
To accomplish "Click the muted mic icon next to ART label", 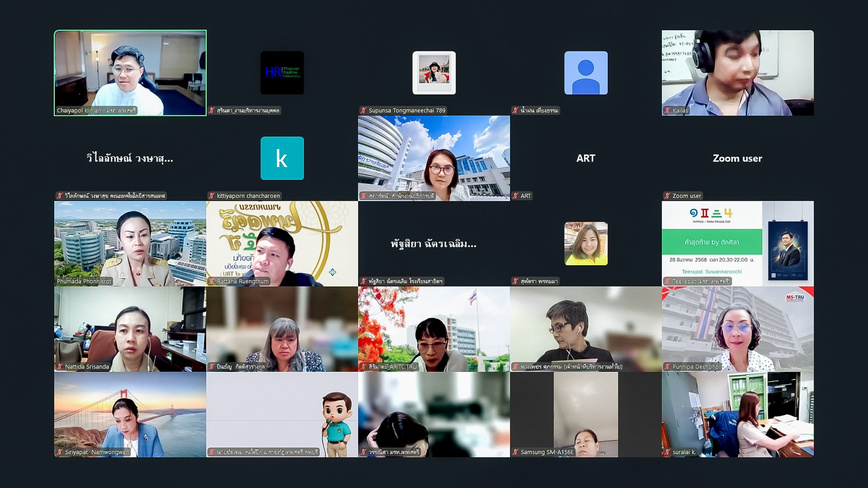I will pos(515,196).
